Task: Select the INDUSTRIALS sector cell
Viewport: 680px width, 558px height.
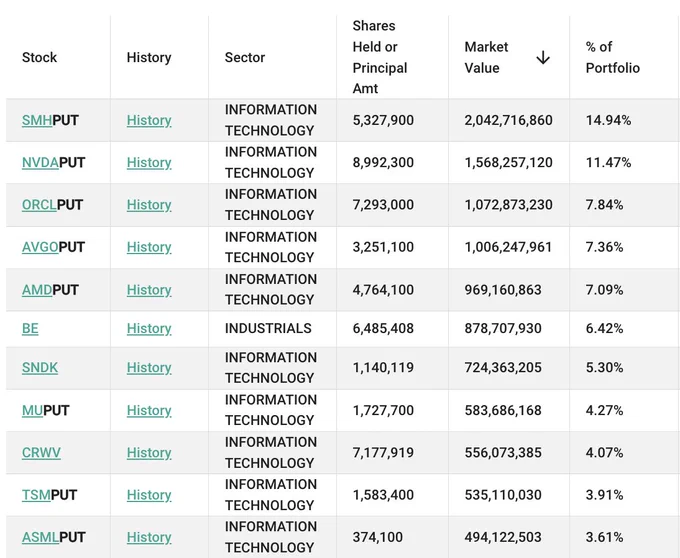Action: (x=268, y=328)
